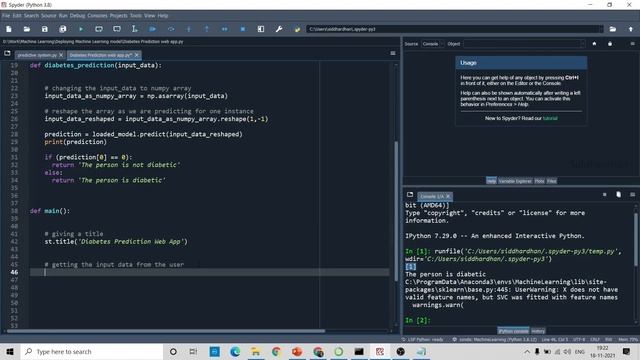Open the Debug menu
This screenshot has width=640, height=360.
pyautogui.click(x=77, y=16)
